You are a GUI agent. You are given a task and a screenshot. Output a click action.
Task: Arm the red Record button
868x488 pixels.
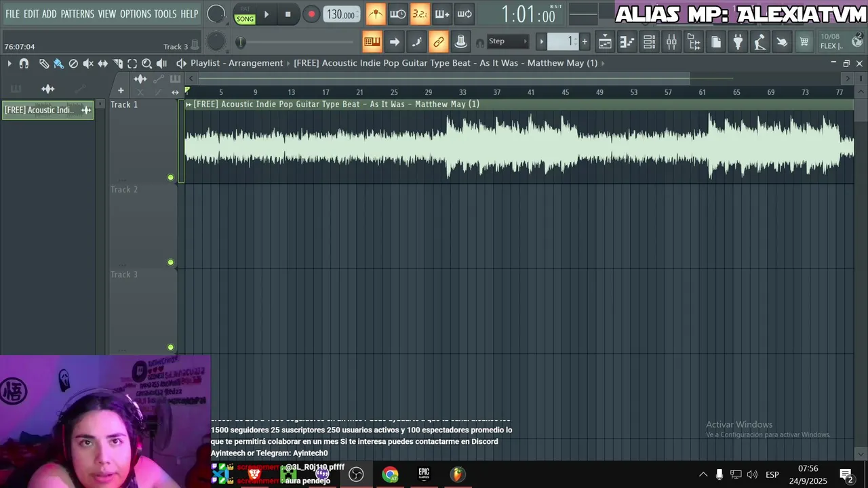click(x=311, y=14)
